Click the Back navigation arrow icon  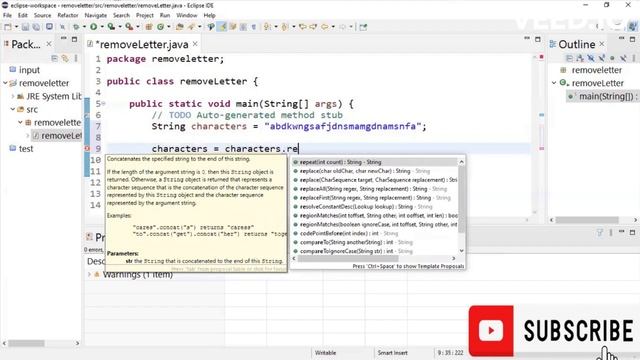coord(324,27)
